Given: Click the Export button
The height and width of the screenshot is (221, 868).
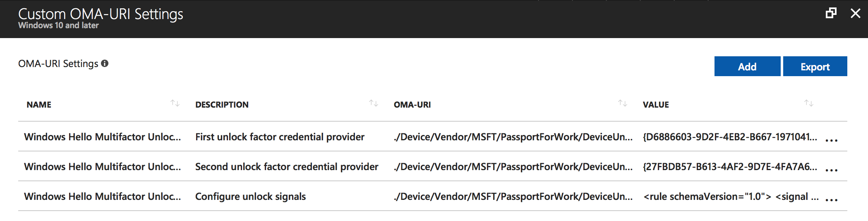Looking at the screenshot, I should (x=815, y=66).
